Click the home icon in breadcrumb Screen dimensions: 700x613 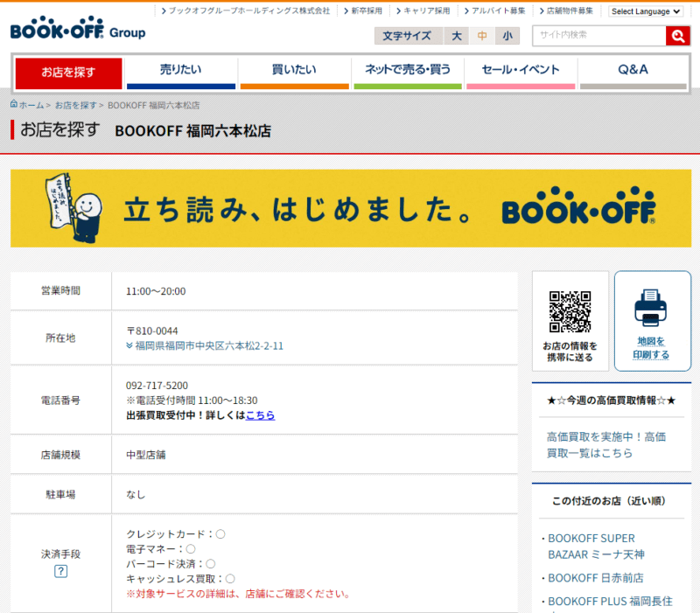tap(14, 104)
